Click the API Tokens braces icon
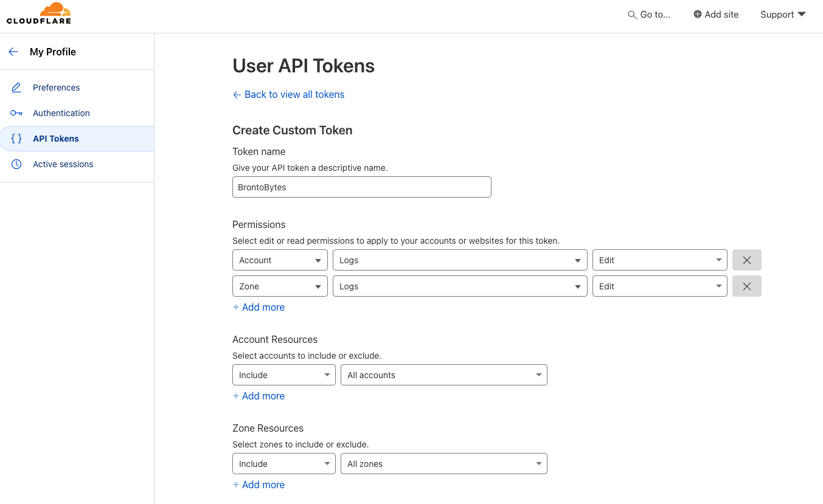 (x=16, y=139)
